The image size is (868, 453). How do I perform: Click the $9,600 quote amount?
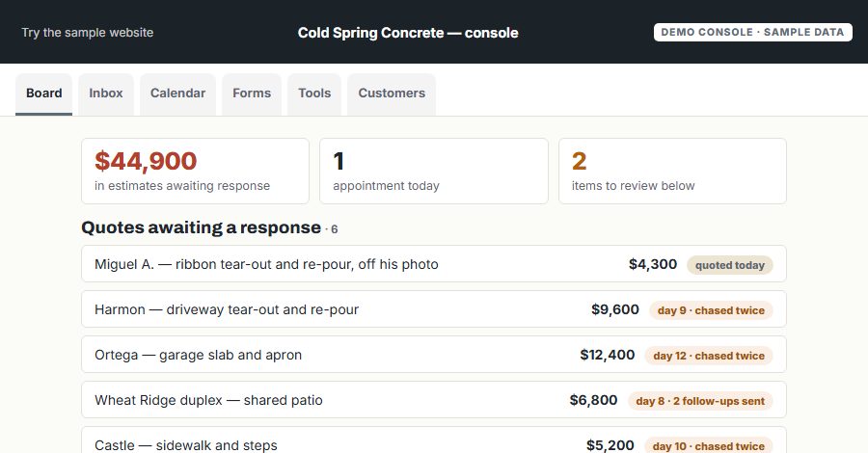point(615,309)
